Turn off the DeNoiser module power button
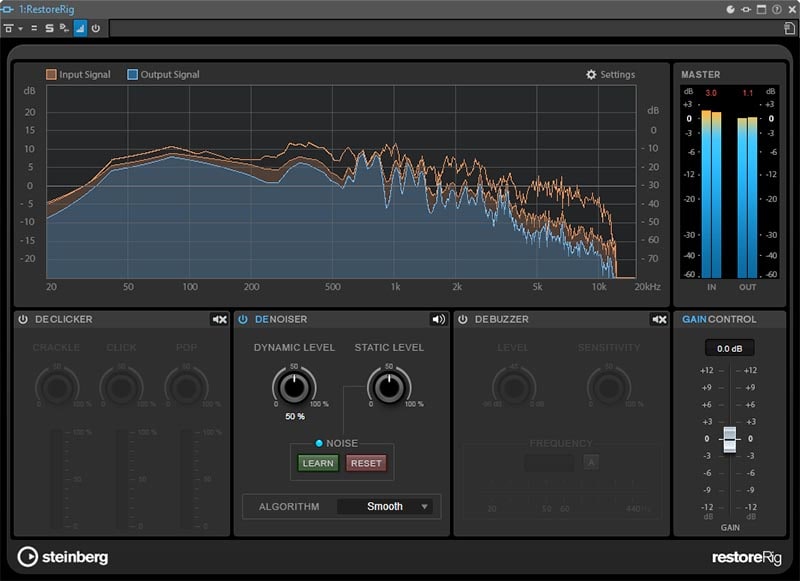800x581 pixels. pyautogui.click(x=243, y=319)
